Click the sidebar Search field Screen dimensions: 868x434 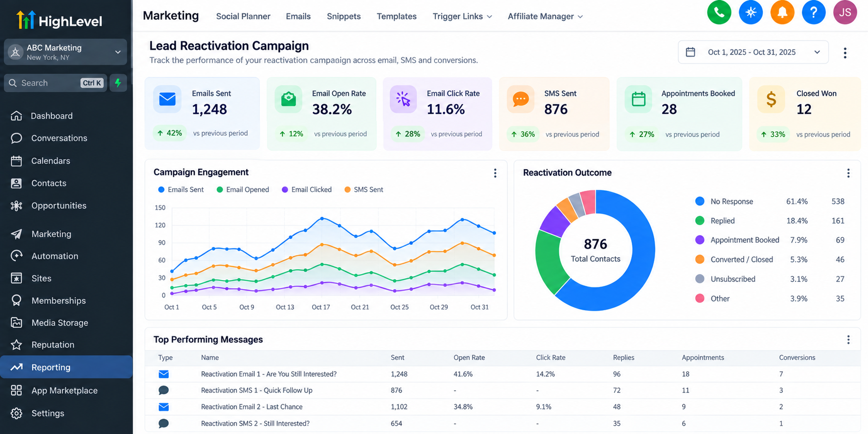pyautogui.click(x=55, y=83)
